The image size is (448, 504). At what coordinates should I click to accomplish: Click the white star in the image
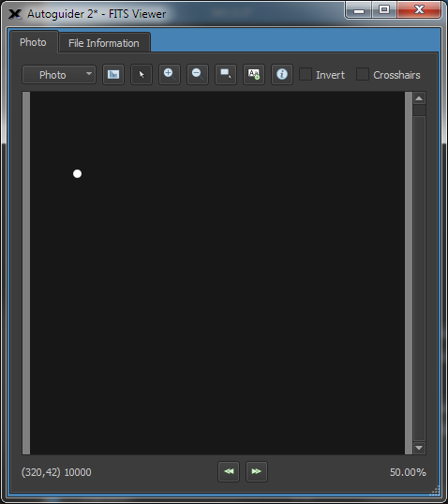pyautogui.click(x=77, y=174)
